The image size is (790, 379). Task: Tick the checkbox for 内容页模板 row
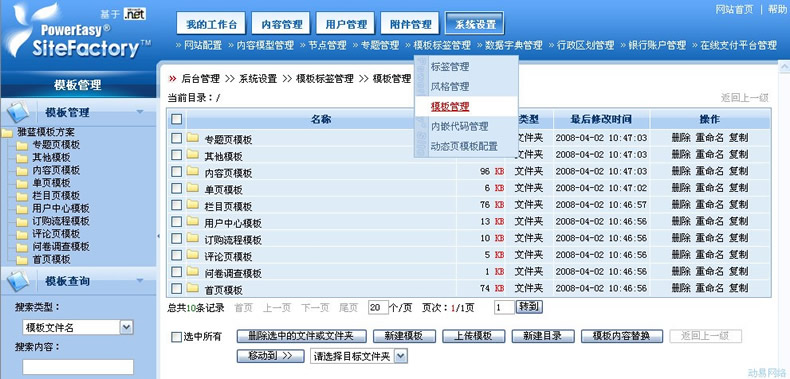176,172
